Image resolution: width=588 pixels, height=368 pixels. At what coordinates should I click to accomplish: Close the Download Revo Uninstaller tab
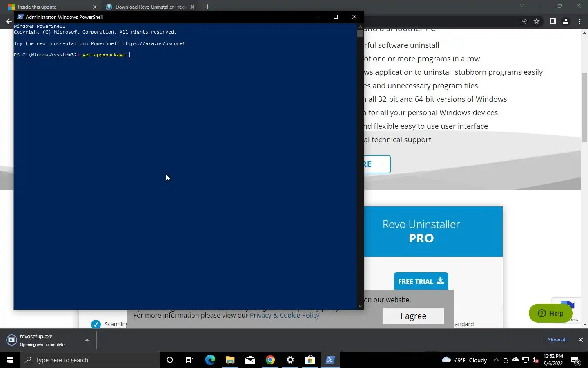tap(192, 7)
